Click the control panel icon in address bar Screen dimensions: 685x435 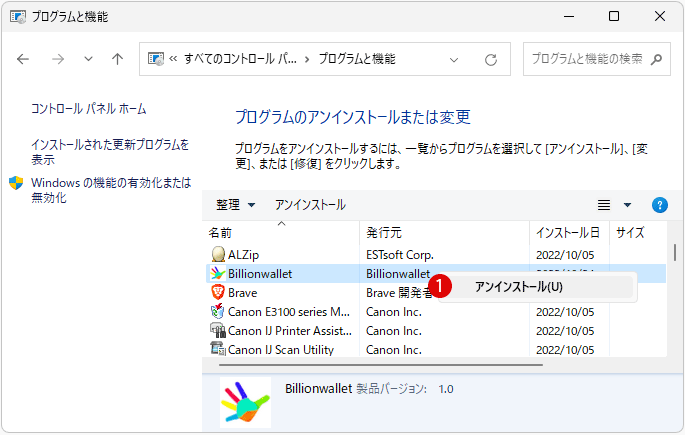point(156,59)
